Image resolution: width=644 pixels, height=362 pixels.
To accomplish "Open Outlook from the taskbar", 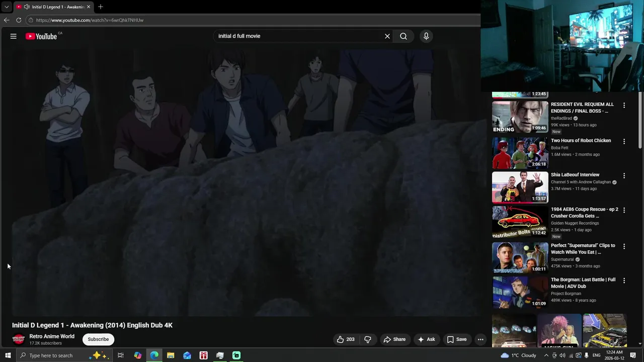I will pyautogui.click(x=187, y=355).
